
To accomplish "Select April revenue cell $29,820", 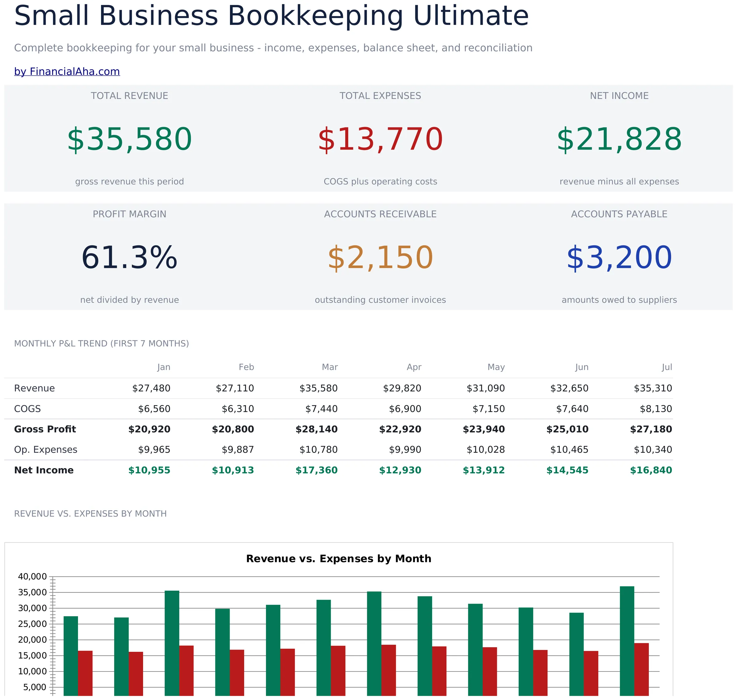I will (x=402, y=389).
